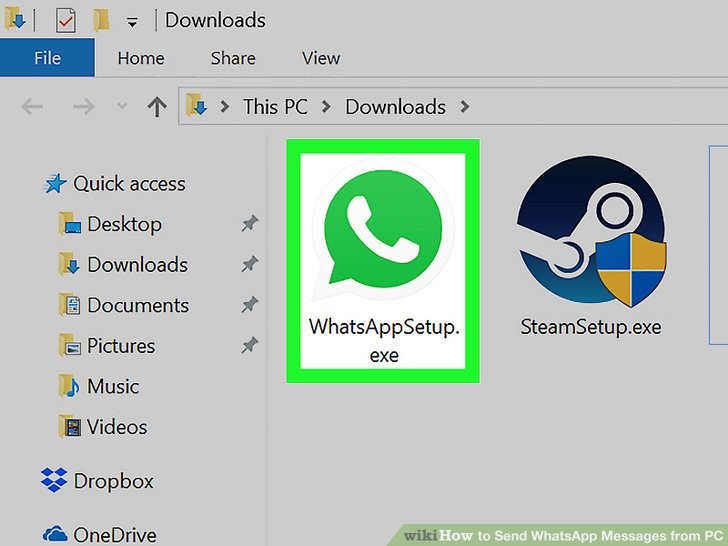Expand the chevron after This PC
The width and height of the screenshot is (728, 546).
pos(326,107)
